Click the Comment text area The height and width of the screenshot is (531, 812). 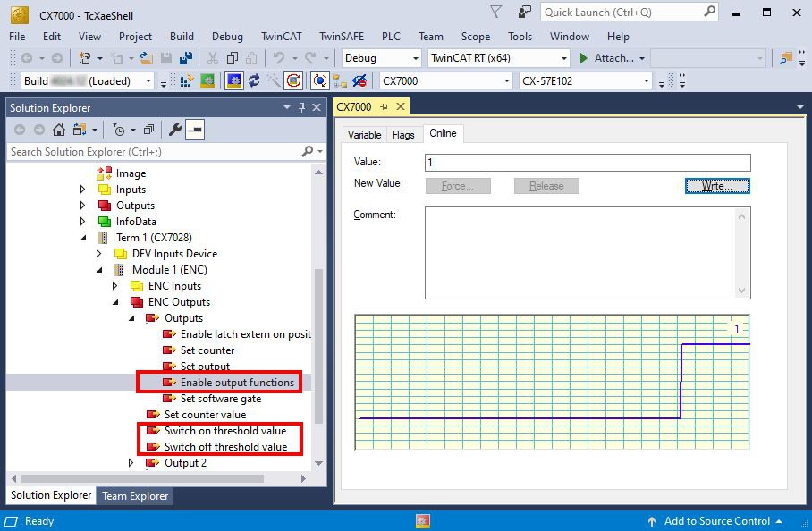click(588, 253)
